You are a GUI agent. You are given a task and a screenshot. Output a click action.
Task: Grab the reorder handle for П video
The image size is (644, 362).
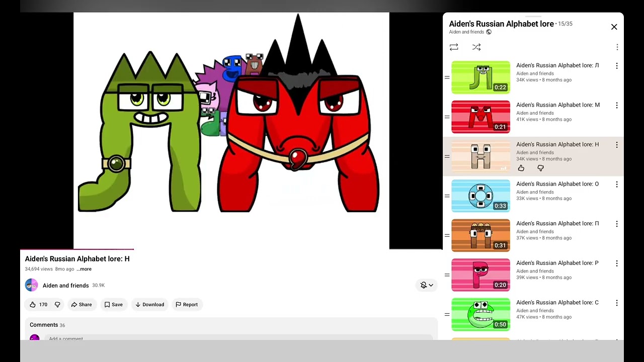click(x=447, y=235)
